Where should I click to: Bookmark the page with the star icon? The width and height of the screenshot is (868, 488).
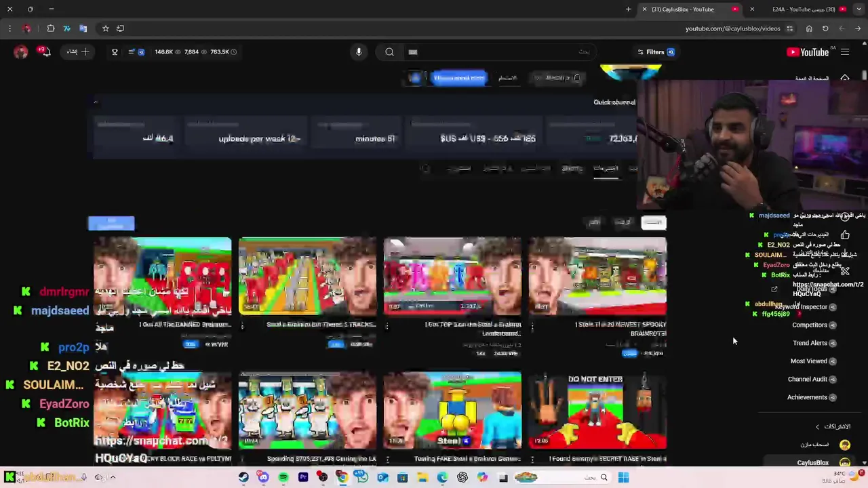pos(106,28)
